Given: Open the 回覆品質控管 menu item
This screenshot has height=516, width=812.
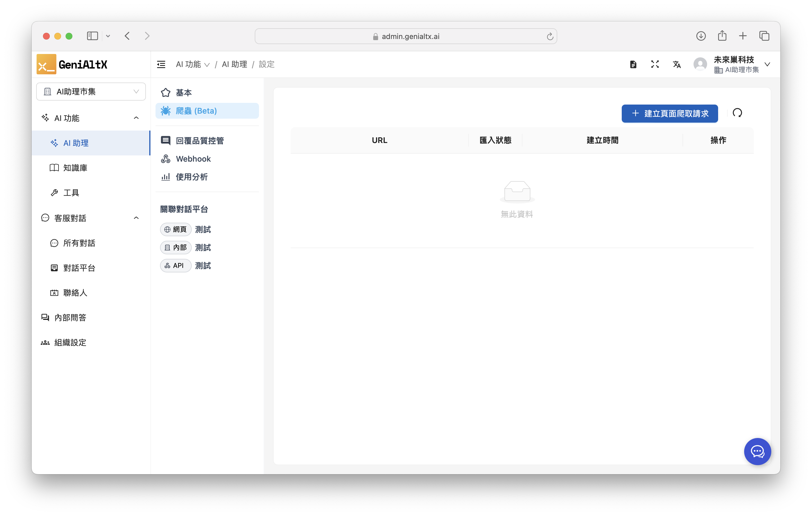Looking at the screenshot, I should (x=200, y=140).
